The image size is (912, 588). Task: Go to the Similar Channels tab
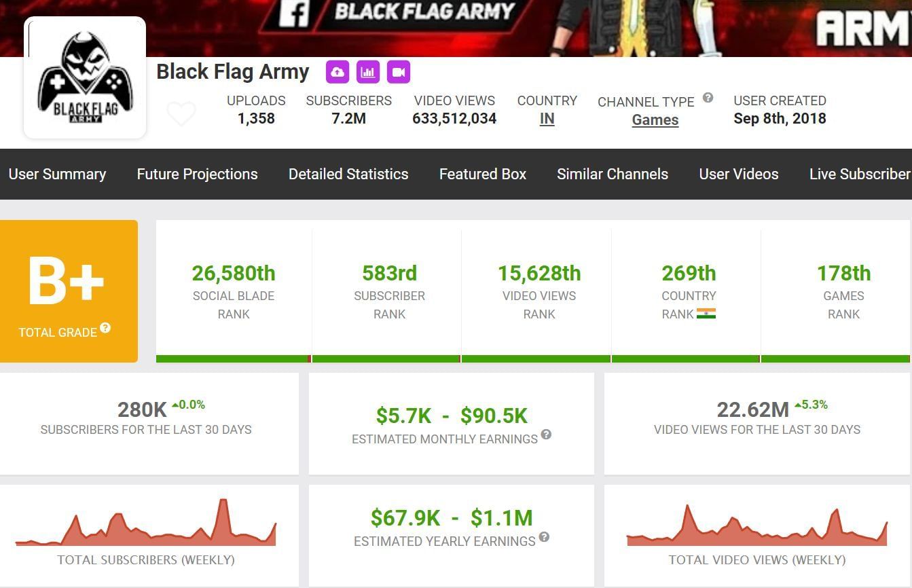tap(613, 174)
